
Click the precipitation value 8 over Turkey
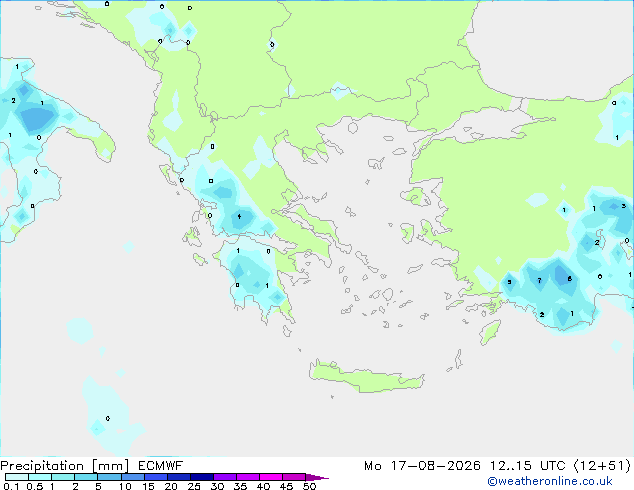tap(569, 279)
